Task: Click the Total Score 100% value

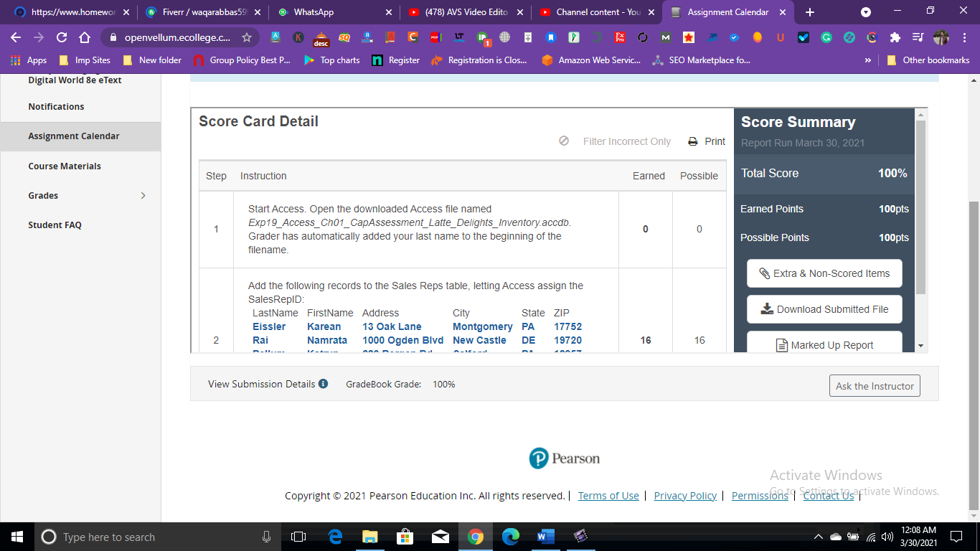Action: pyautogui.click(x=892, y=173)
